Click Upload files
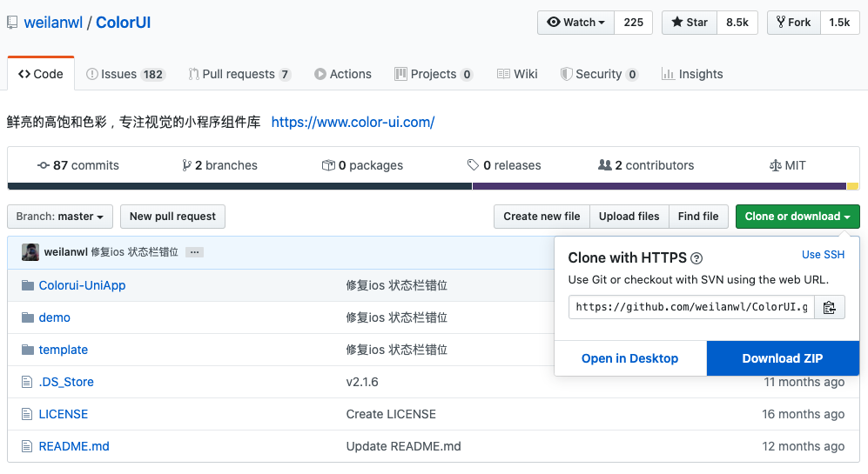 629,217
